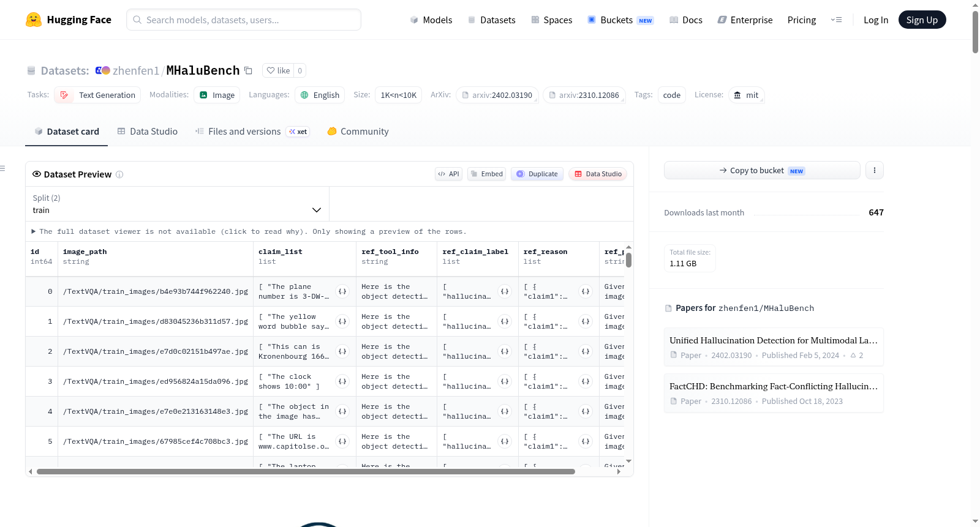Screen dimensions: 980x527
Task: Select the code tag
Action: pyautogui.click(x=671, y=95)
